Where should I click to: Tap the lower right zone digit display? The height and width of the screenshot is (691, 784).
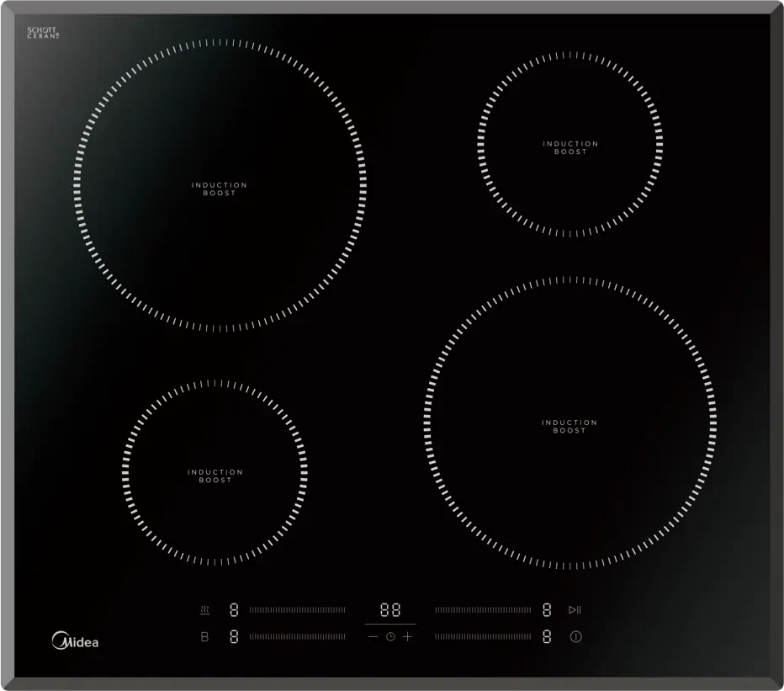coord(547,636)
